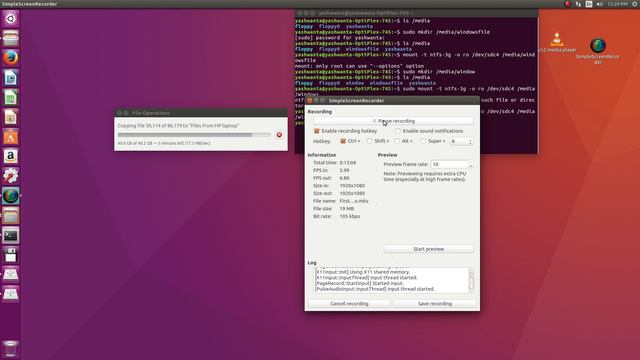Open the hotkey letter R dropdown

click(x=461, y=141)
